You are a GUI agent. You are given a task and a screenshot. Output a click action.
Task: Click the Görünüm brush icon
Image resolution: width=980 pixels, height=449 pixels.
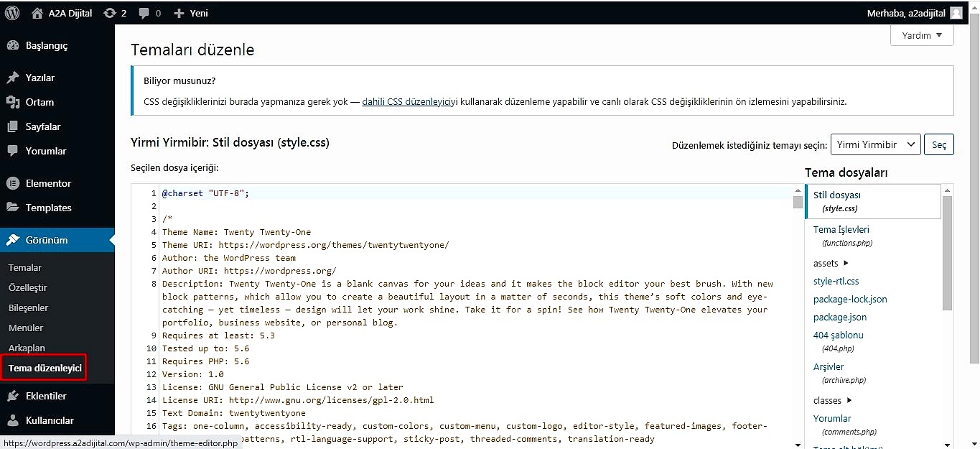13,240
